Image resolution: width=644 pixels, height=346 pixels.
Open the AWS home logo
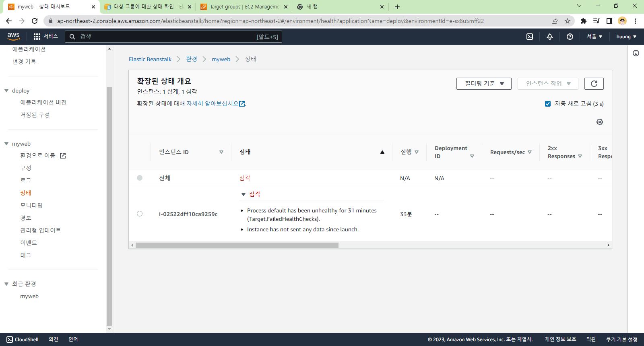13,36
